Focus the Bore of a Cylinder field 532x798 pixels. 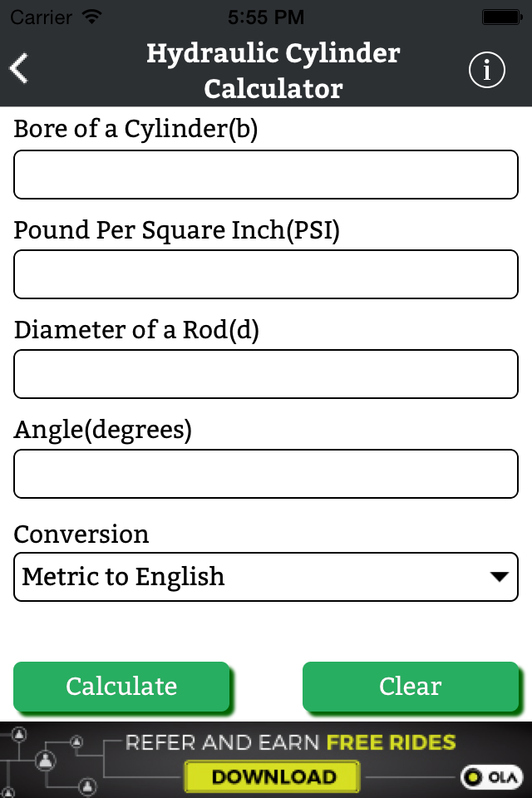click(x=266, y=175)
